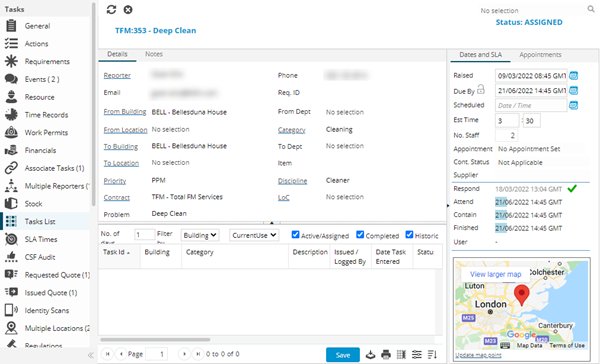Open the CurrentUse dropdown

[x=254, y=235]
